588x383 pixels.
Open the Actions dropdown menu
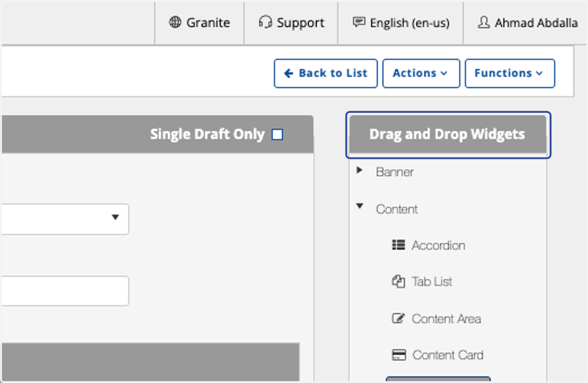point(421,74)
